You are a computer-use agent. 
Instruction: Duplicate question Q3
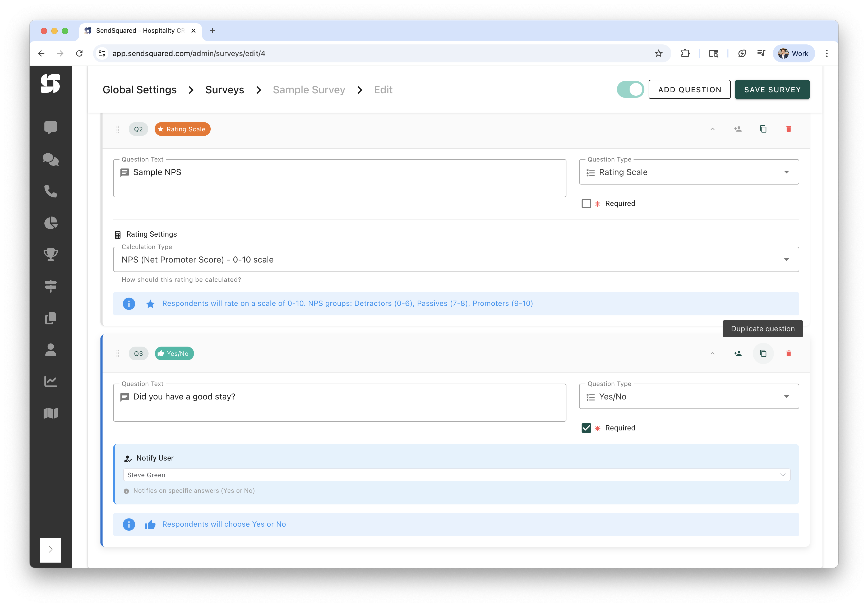pyautogui.click(x=763, y=353)
